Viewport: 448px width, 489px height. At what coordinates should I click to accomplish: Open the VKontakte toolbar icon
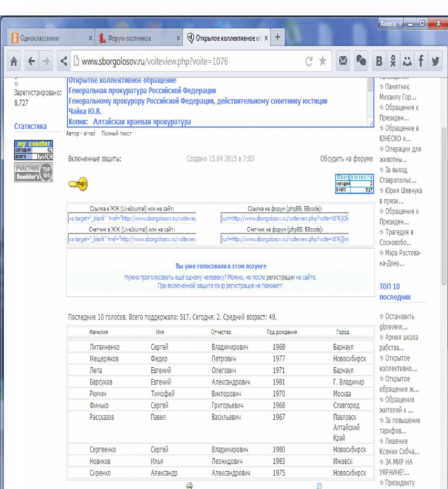click(x=379, y=61)
